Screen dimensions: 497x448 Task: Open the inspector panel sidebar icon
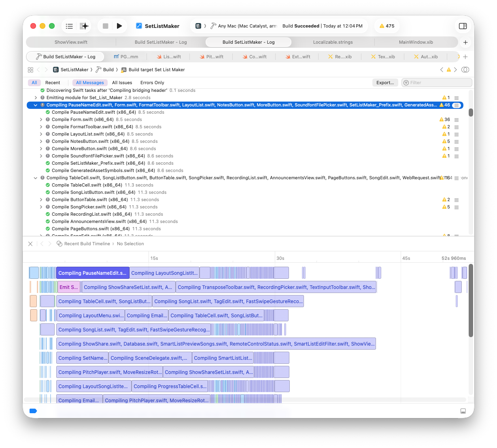pyautogui.click(x=463, y=26)
